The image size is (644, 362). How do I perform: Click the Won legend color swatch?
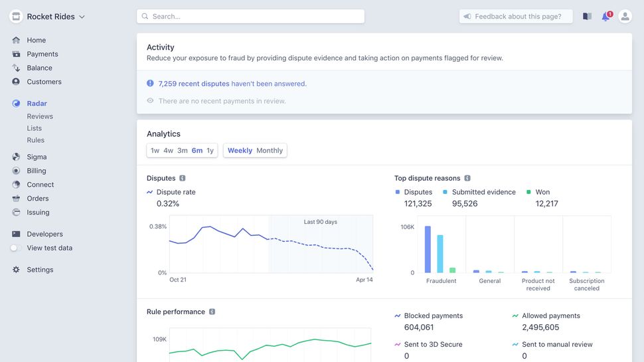[x=528, y=192]
